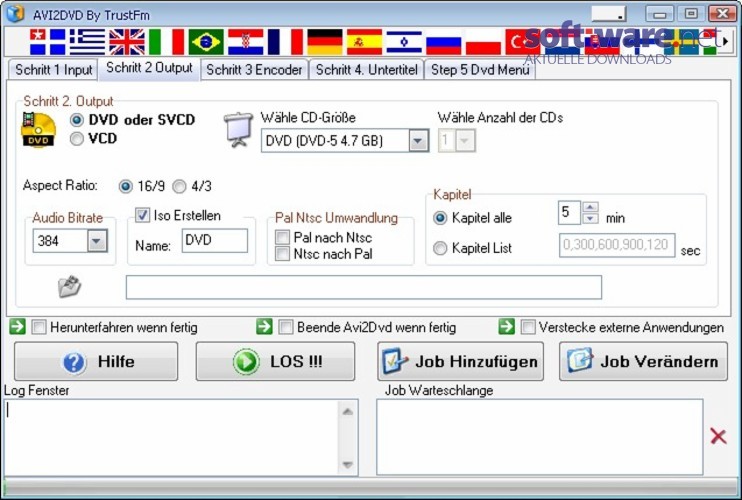Switch to Schritt 1 Input tab

53,70
